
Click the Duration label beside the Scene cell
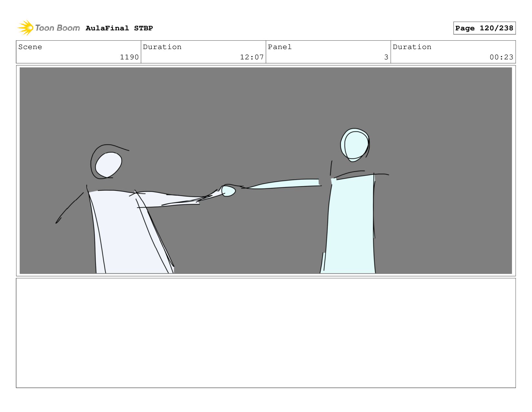[x=162, y=47]
